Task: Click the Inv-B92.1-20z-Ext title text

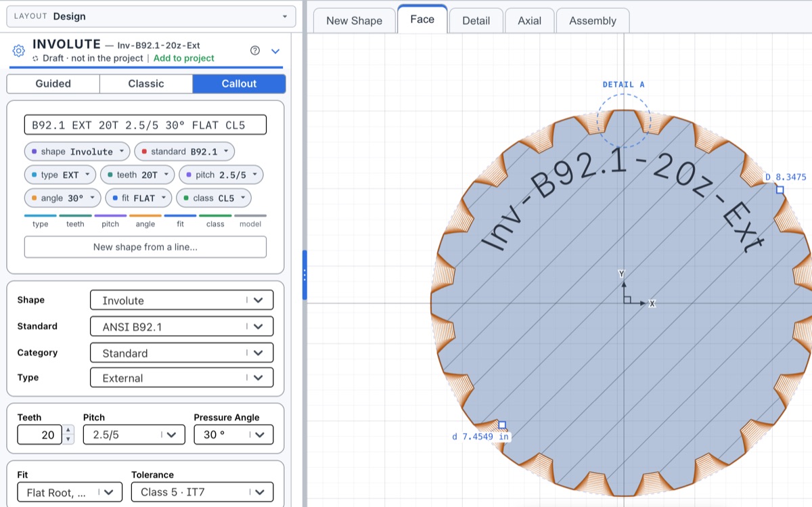Action: tap(159, 45)
